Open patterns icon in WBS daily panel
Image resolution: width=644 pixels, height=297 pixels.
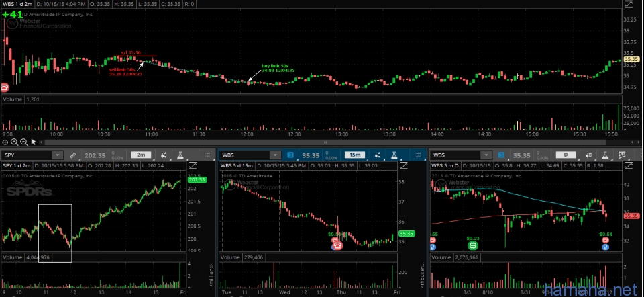coord(623,155)
